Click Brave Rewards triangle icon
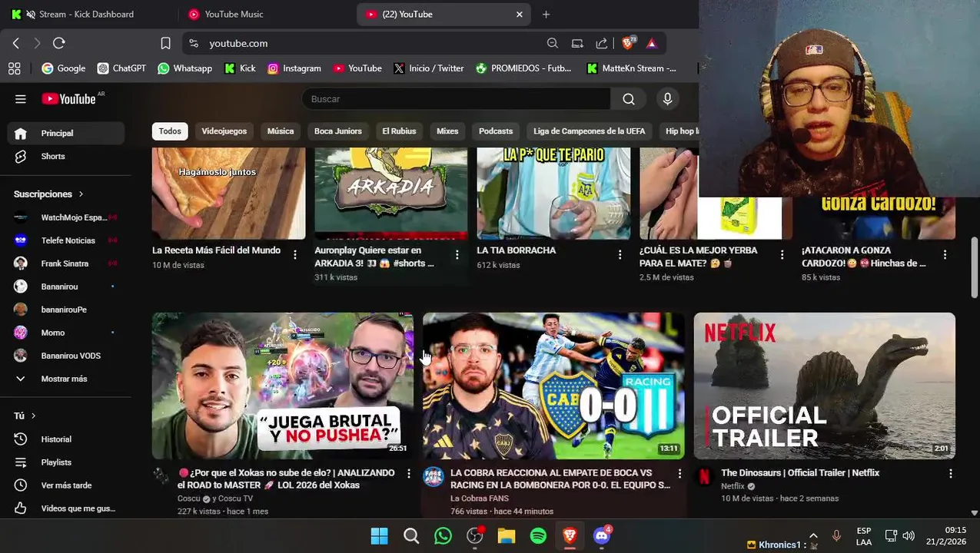This screenshot has width=980, height=553. (x=652, y=43)
